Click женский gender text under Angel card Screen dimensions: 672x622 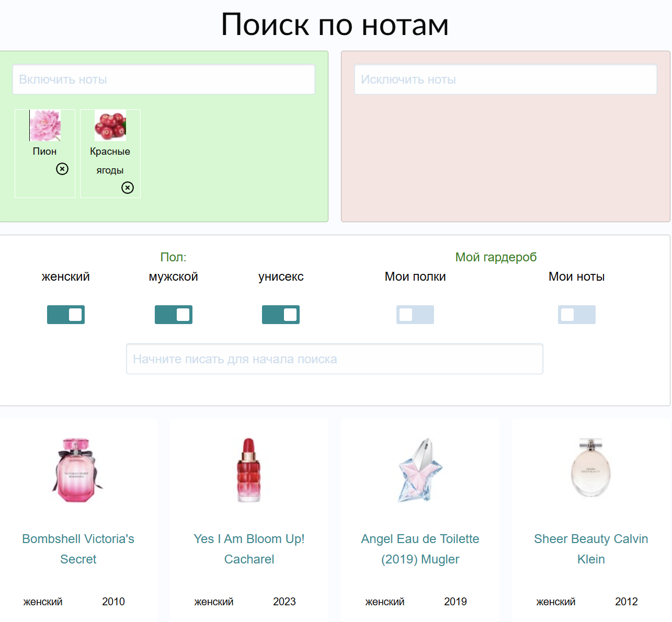pos(385,602)
